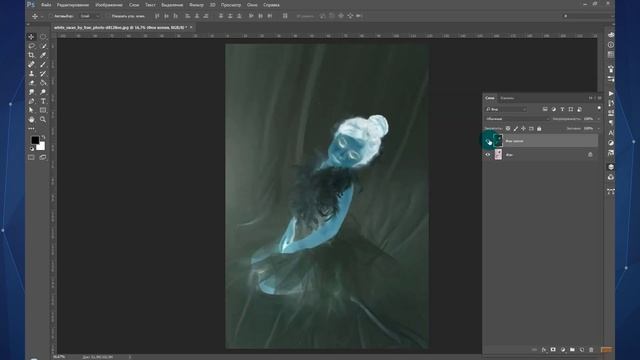This screenshot has height=360, width=640.
Task: Swap foreground and background colors
Action: tap(43, 137)
